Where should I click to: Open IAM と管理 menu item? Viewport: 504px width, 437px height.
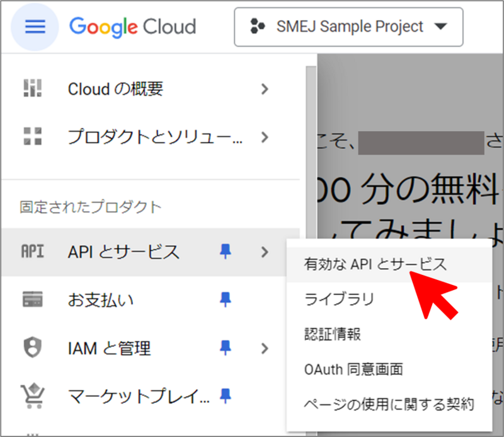click(151, 348)
